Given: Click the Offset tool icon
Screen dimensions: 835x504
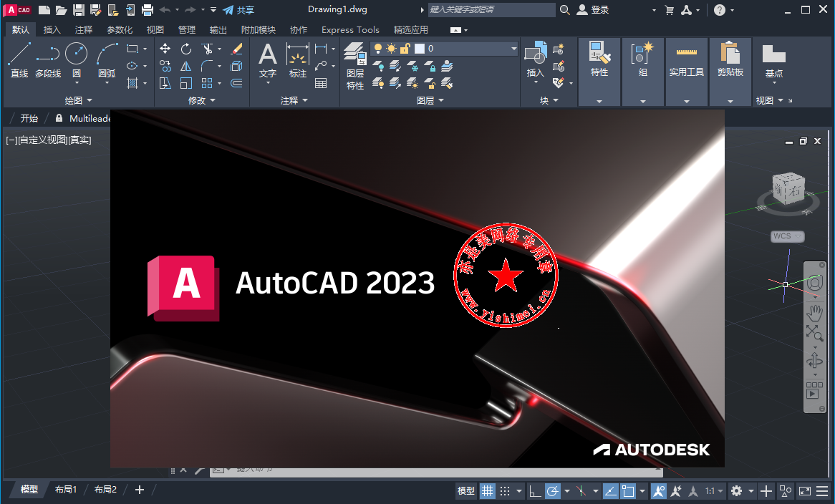Looking at the screenshot, I should (237, 83).
